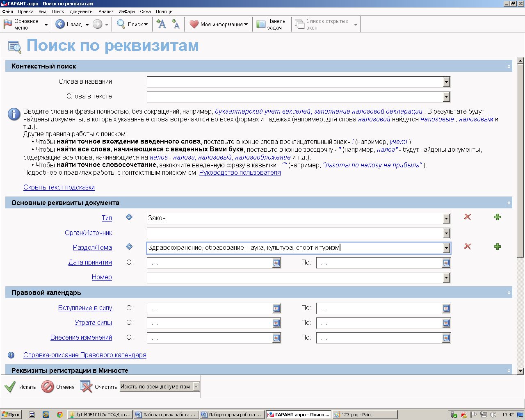The height and width of the screenshot is (420, 525).
Task: Open calendar for Дата принятия start date
Action: pyautogui.click(x=276, y=263)
